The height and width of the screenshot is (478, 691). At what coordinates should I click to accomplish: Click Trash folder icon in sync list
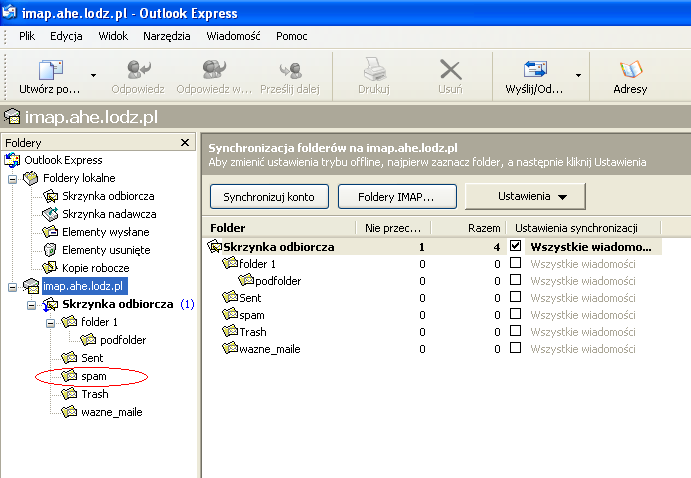[x=230, y=331]
